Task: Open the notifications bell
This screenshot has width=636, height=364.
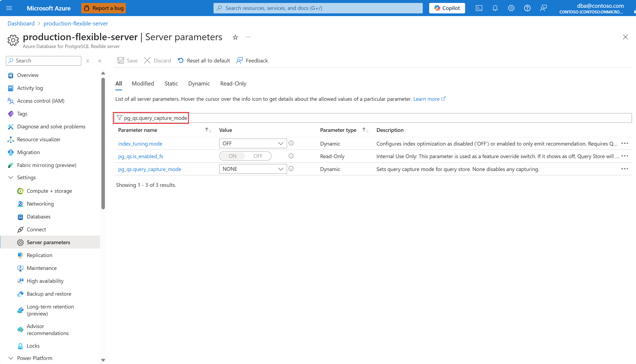Action: (x=495, y=8)
